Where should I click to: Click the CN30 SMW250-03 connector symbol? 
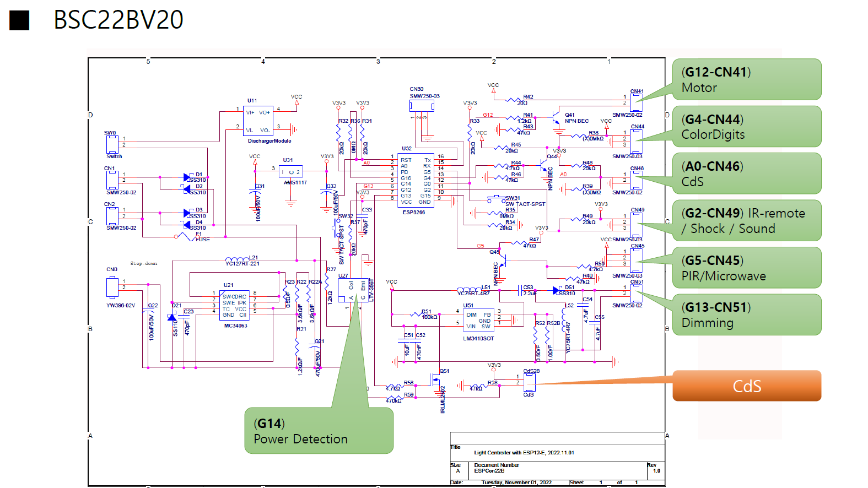click(422, 106)
